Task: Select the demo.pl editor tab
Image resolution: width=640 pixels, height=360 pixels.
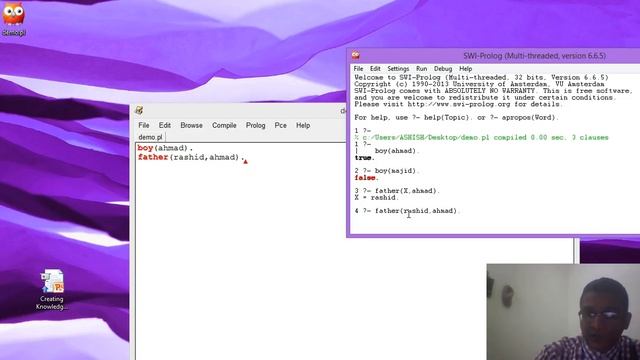Action: pos(150,137)
